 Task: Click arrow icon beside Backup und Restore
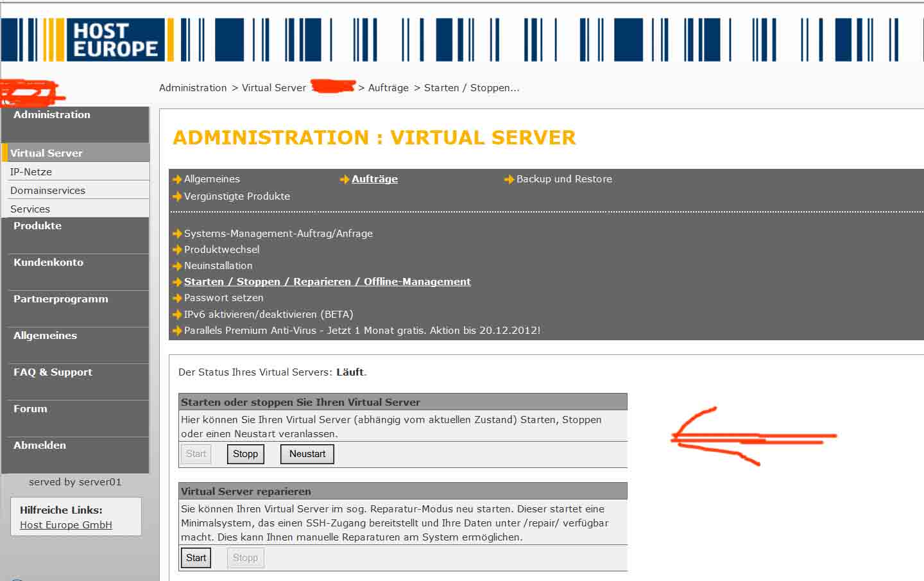click(509, 180)
